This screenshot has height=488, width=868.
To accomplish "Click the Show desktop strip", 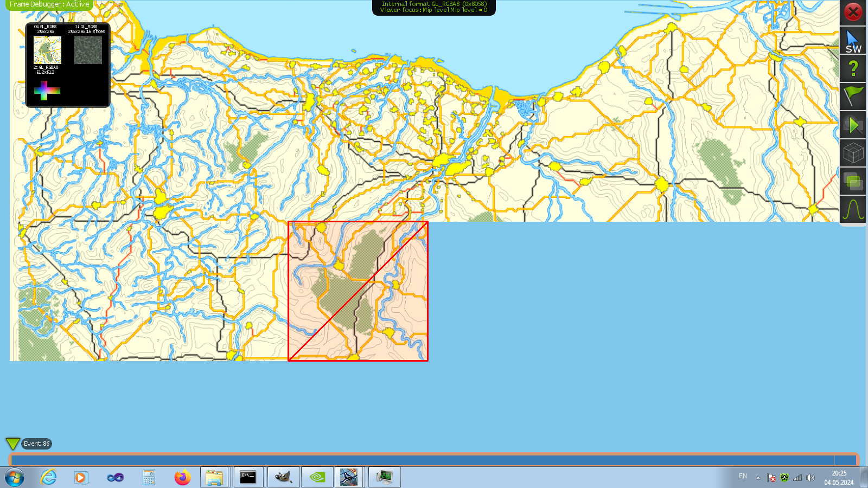I will coord(864,477).
